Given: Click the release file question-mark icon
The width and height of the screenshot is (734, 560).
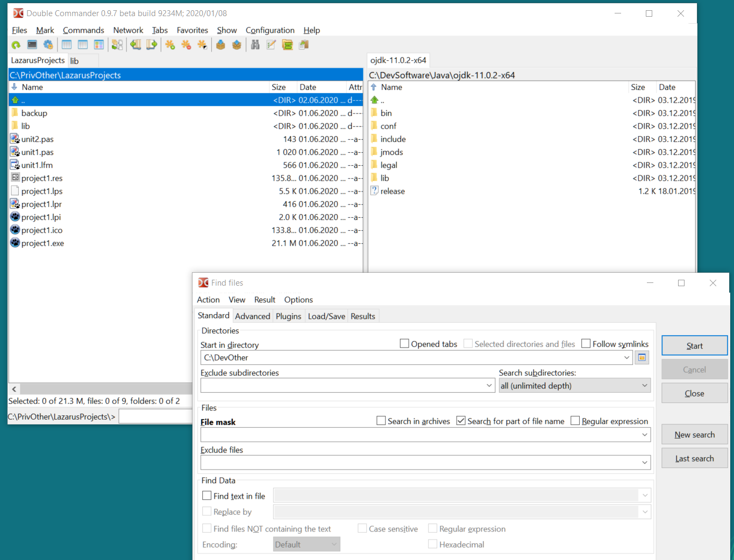Looking at the screenshot, I should click(x=374, y=191).
